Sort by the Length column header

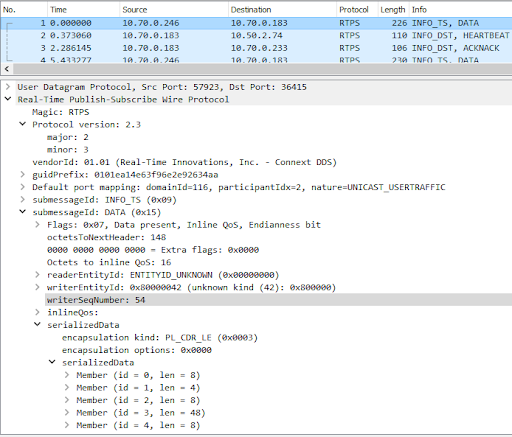[393, 10]
